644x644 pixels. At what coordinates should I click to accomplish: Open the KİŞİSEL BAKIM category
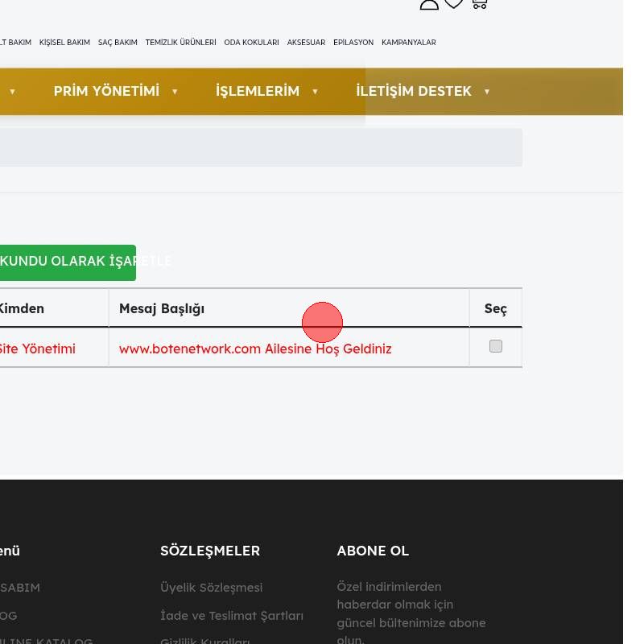coord(64,43)
